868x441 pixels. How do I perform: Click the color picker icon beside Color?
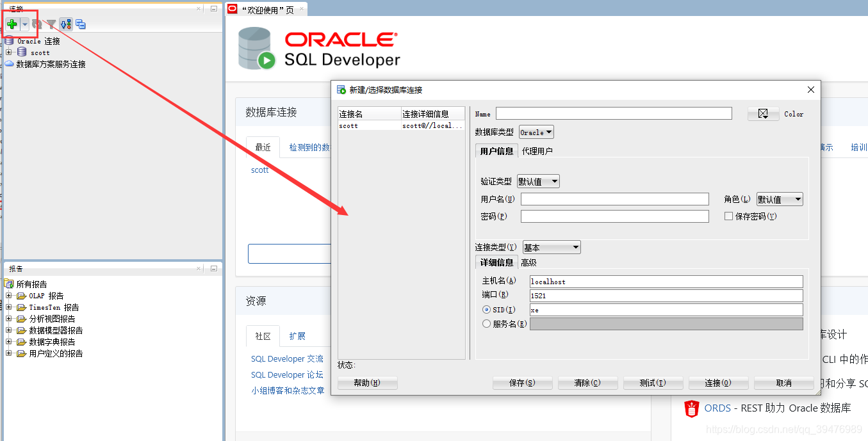763,114
